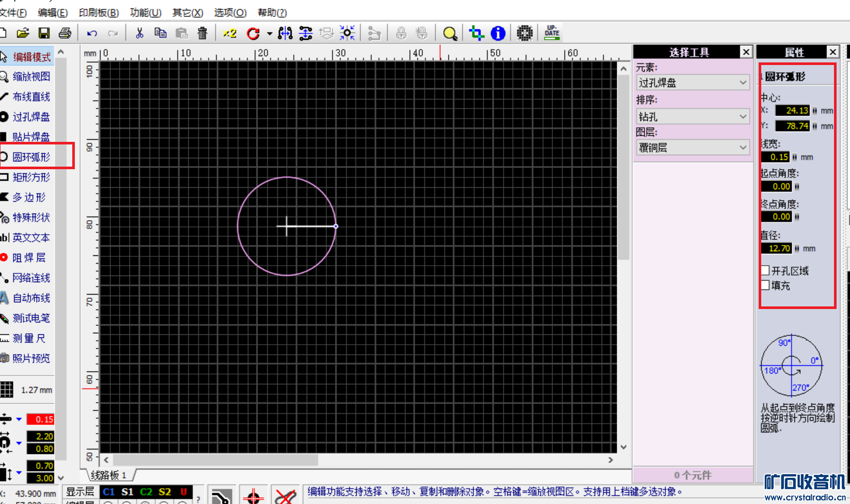The image size is (850, 504).
Task: Open the 印刷板(B) menu
Action: (99, 12)
